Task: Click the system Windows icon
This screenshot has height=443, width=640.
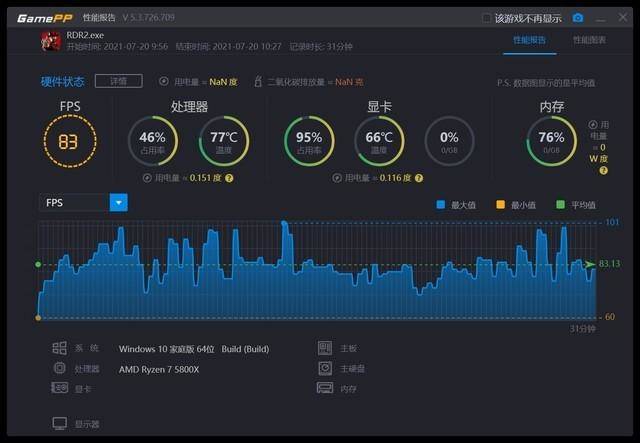Action: (60, 348)
